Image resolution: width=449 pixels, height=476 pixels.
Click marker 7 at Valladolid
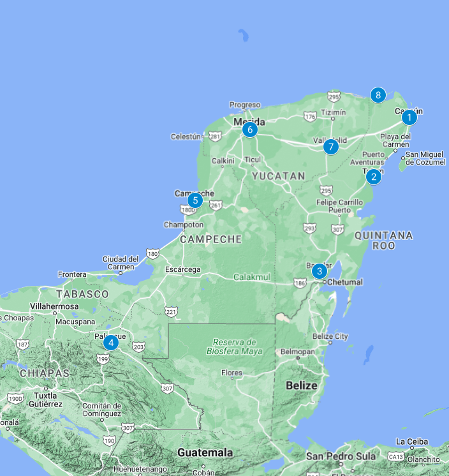(330, 147)
